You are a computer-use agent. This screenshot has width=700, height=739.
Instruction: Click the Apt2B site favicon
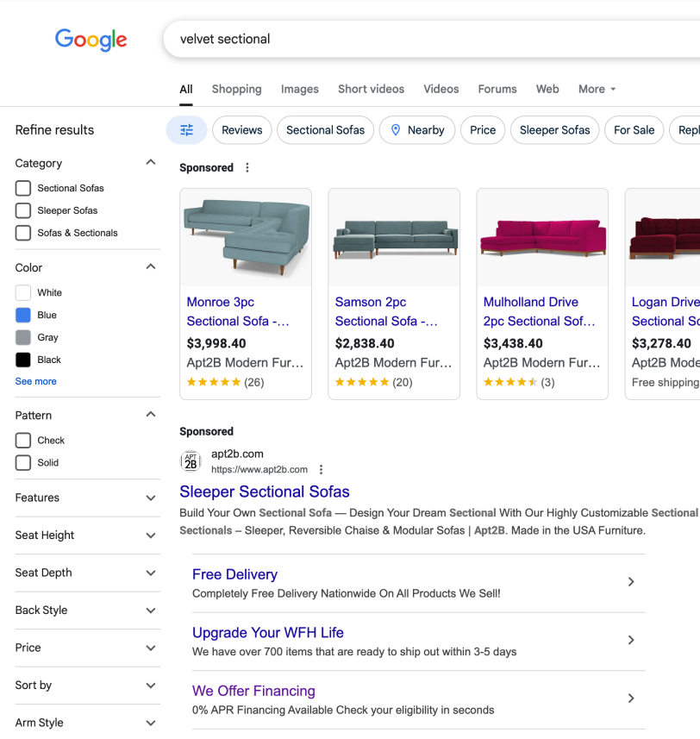[191, 461]
